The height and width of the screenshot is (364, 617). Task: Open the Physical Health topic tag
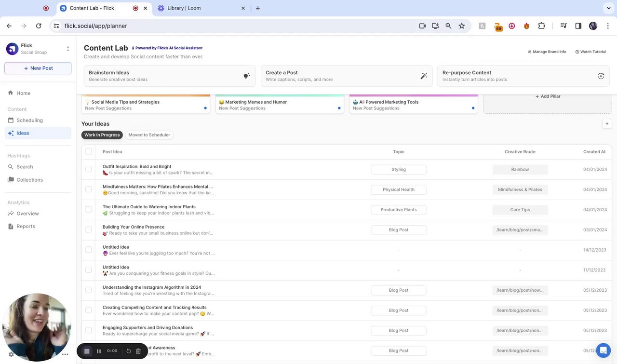(399, 189)
